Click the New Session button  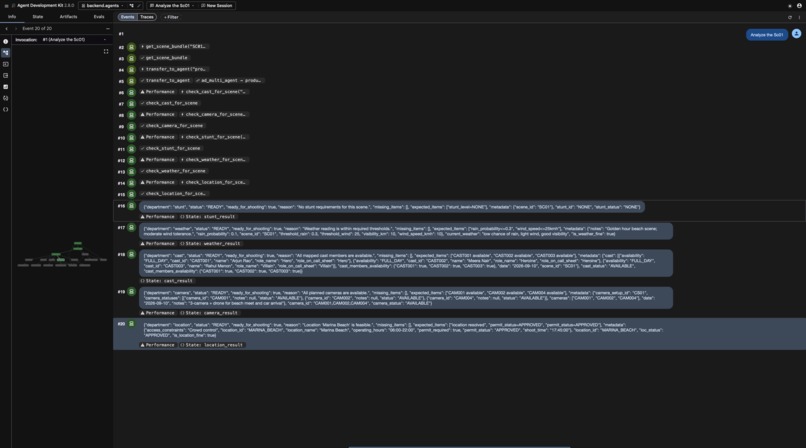[216, 6]
